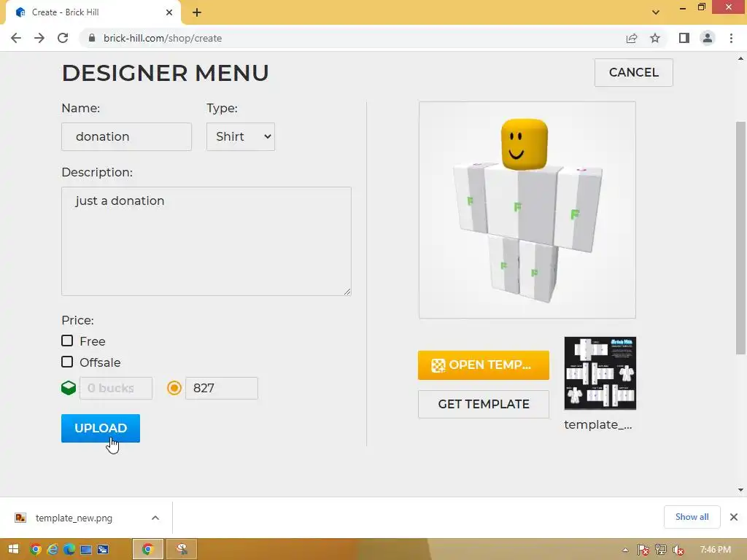Image resolution: width=747 pixels, height=560 pixels.
Task: Click the orange bits currency icon
Action: coord(174,388)
